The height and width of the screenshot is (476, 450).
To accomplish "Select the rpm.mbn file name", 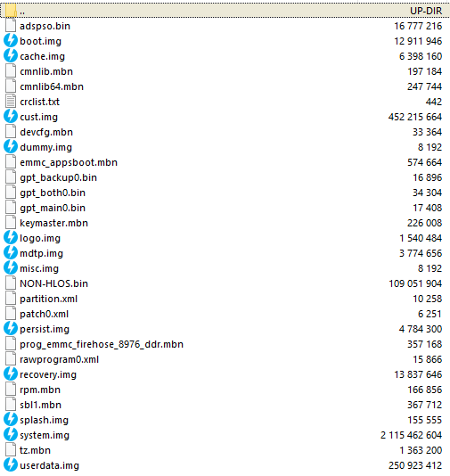I will [x=40, y=390].
